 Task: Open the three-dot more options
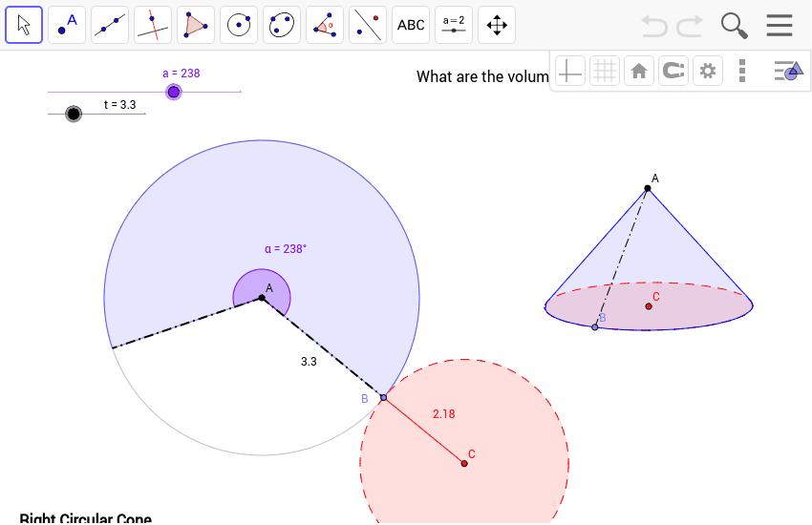[x=742, y=71]
